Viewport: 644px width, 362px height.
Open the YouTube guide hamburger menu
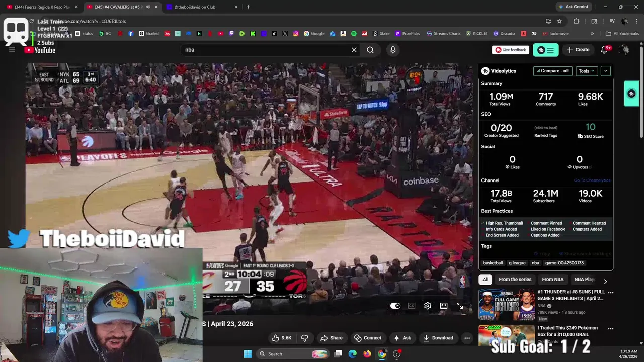click(x=12, y=50)
